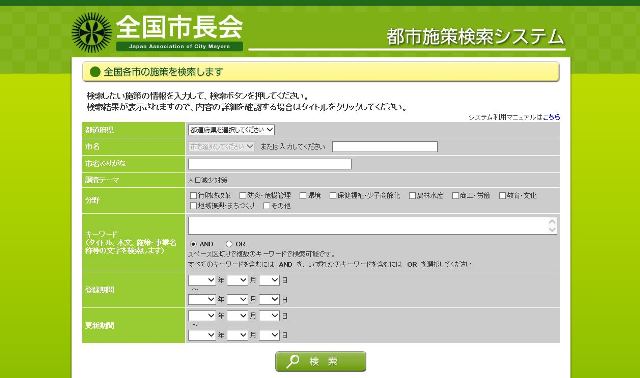Open the system manual こちら link
This screenshot has width=640, height=378.
[551, 117]
